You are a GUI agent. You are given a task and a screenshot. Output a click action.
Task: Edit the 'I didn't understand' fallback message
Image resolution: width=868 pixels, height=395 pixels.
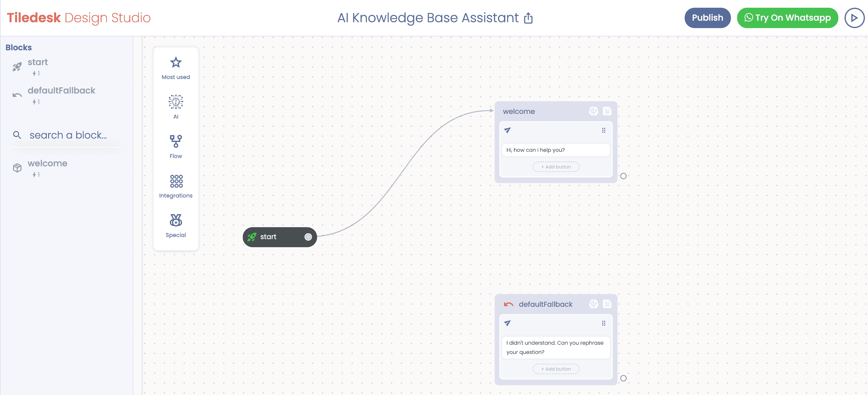pos(556,347)
